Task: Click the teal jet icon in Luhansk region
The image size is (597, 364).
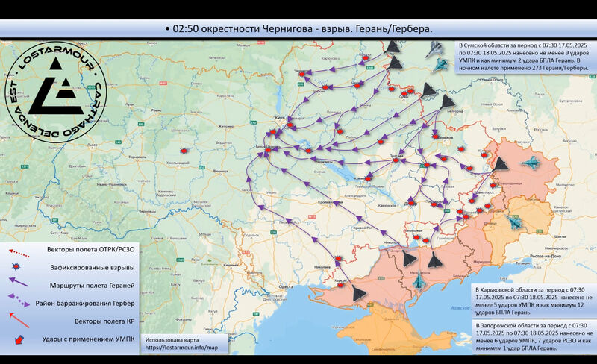Action: tap(533, 163)
